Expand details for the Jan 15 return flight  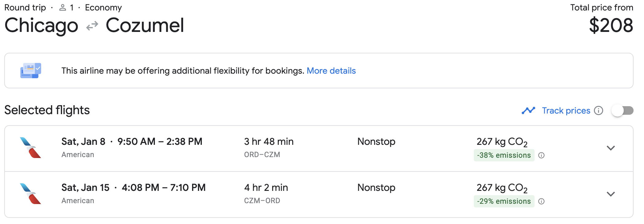[x=611, y=194]
